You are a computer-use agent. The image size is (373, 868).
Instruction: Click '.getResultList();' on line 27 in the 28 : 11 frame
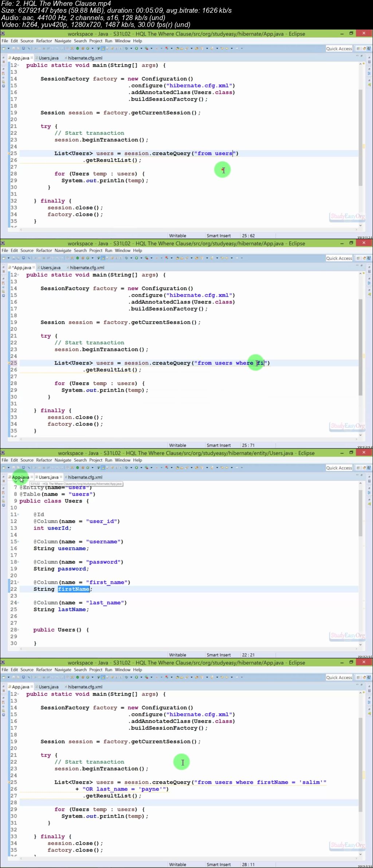112,796
